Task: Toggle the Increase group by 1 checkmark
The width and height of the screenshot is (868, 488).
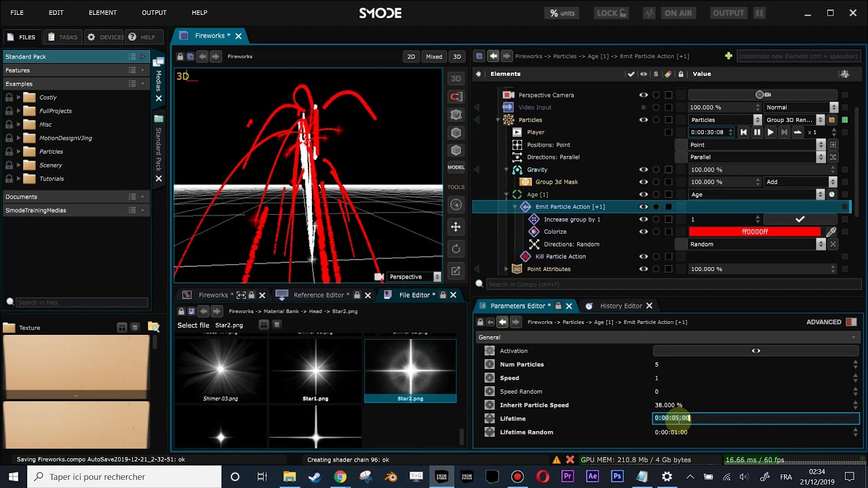Action: (800, 219)
